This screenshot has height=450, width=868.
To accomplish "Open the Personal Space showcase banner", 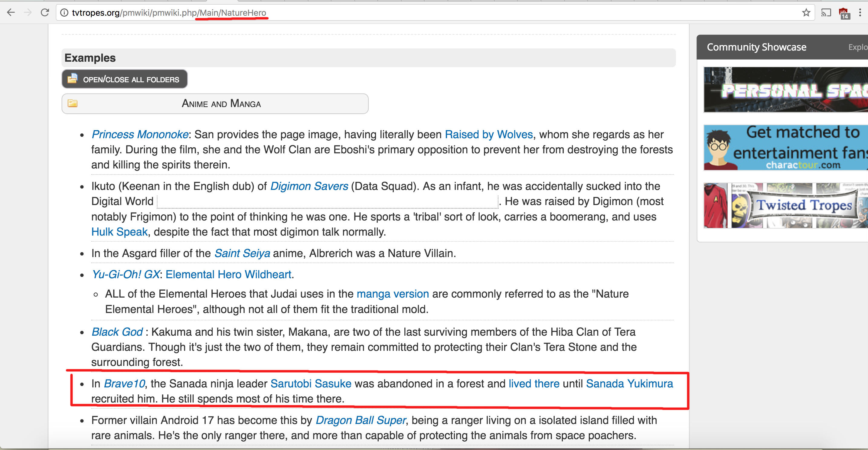I will click(785, 90).
